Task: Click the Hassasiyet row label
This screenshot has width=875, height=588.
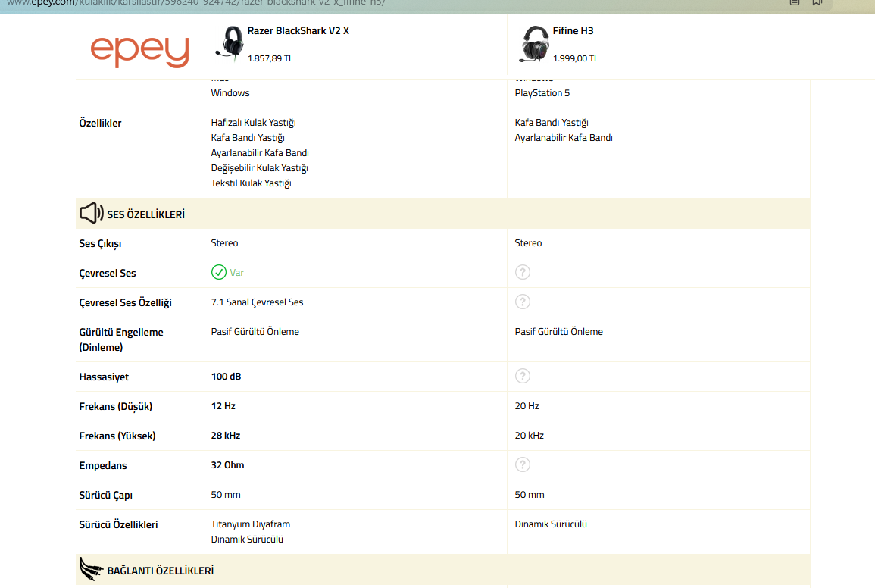Action: coord(104,377)
